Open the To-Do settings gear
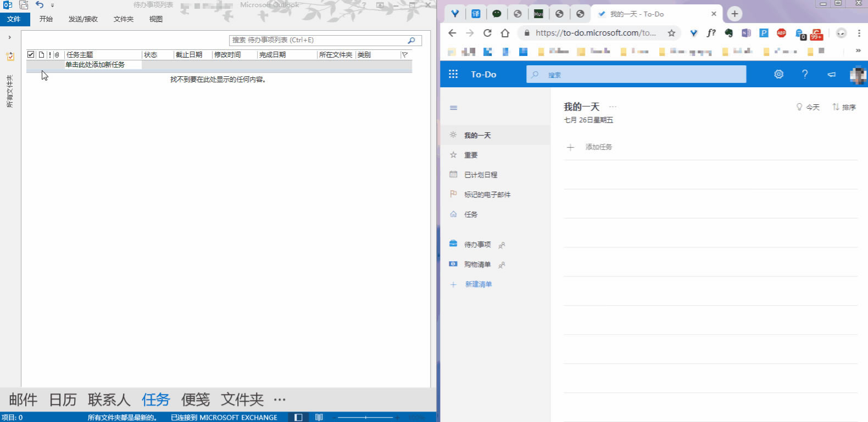Screen dimensions: 868x422 click(x=778, y=74)
